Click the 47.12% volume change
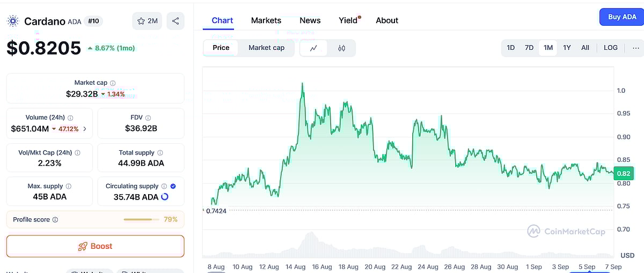 [65, 129]
